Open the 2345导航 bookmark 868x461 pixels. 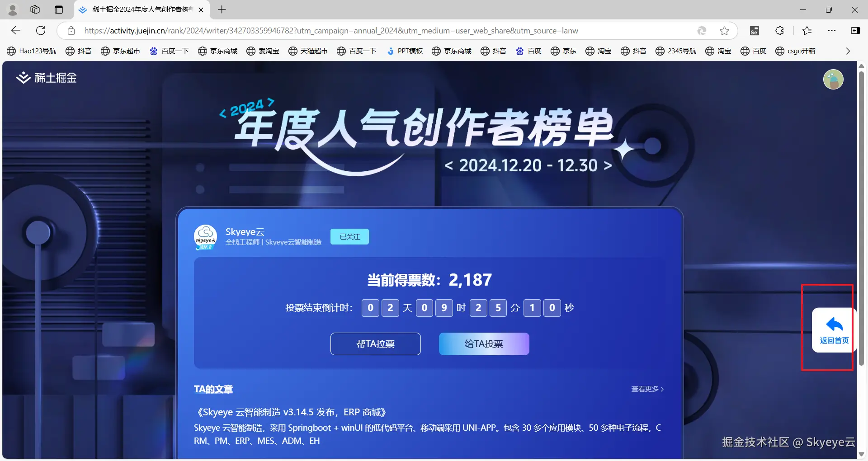(x=675, y=51)
